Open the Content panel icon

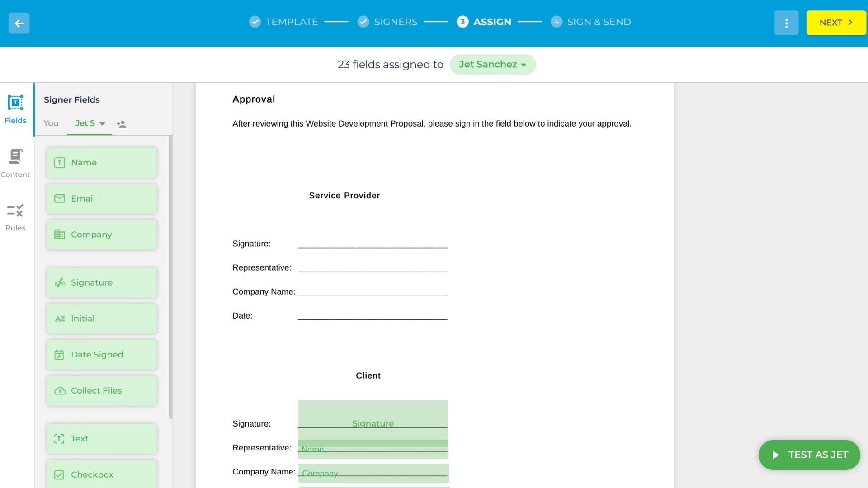coord(15,163)
